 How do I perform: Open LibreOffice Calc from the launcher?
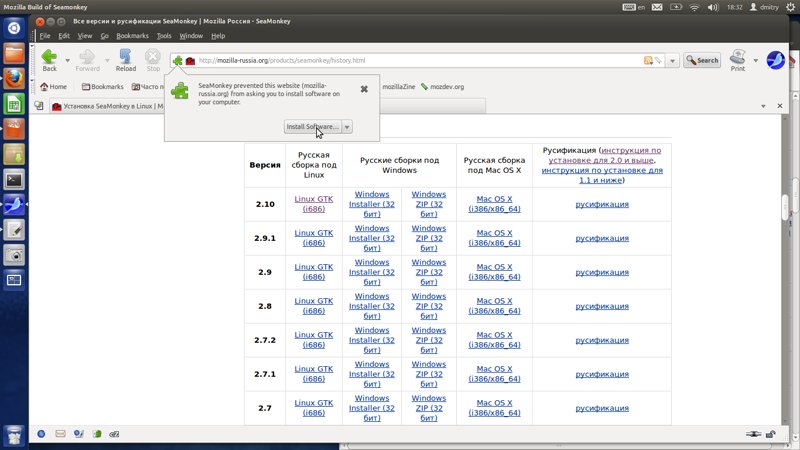coord(14,104)
